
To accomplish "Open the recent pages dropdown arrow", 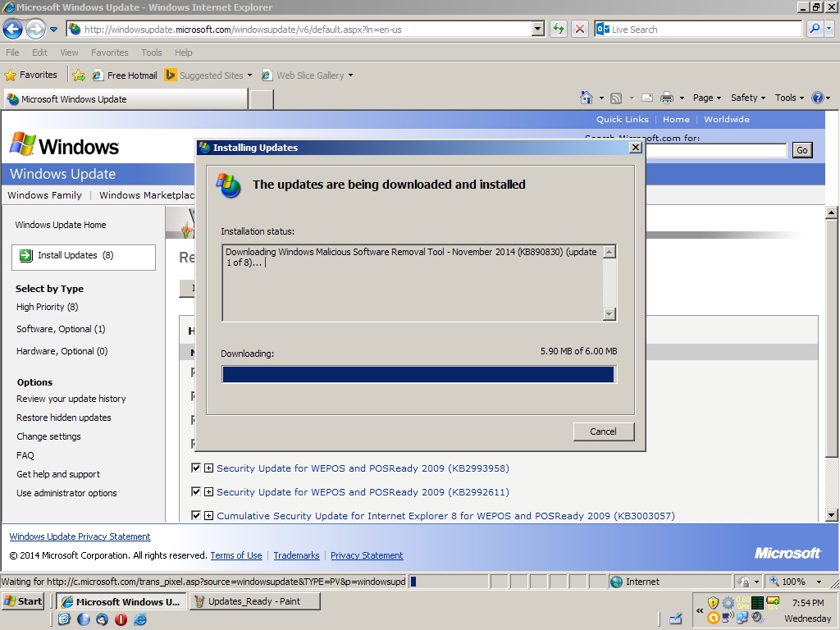I will (53, 30).
